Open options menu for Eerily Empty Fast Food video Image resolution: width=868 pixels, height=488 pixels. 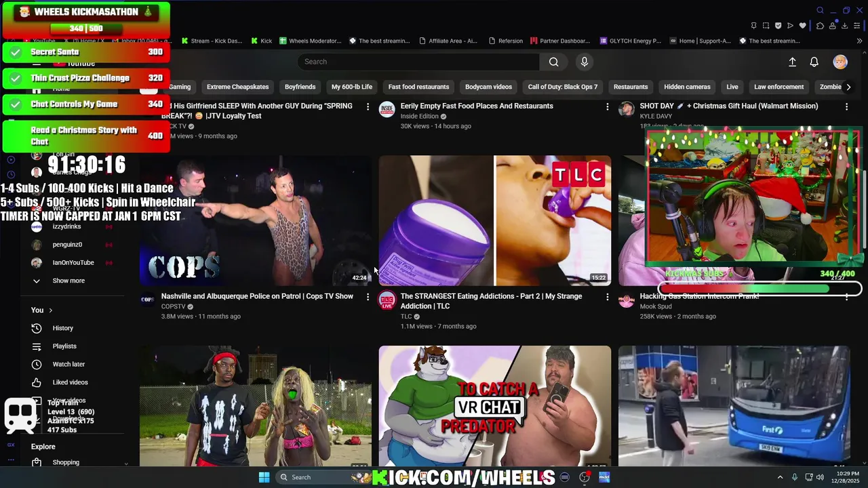tap(608, 106)
